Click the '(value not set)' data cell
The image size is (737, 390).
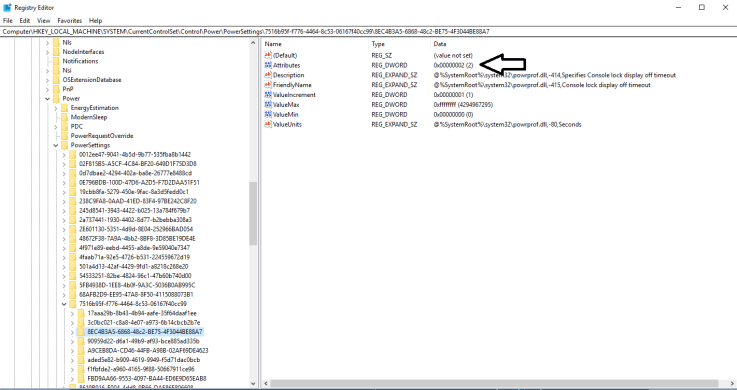tap(453, 55)
